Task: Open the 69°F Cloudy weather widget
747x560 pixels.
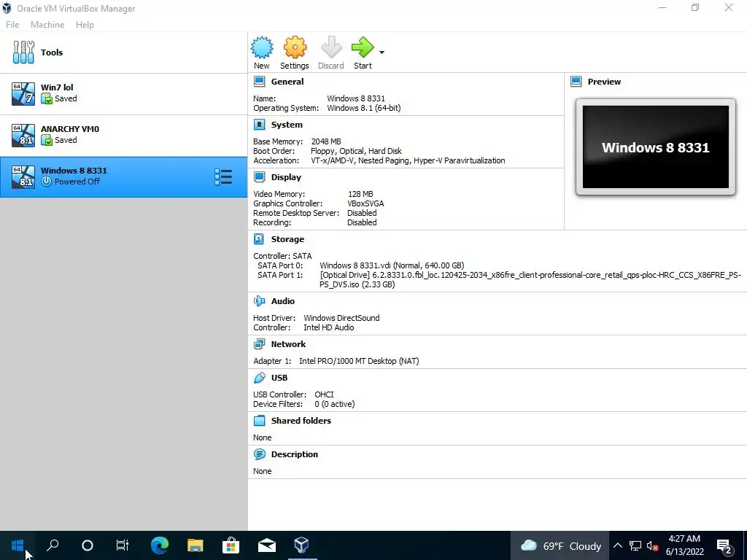Action: 560,545
